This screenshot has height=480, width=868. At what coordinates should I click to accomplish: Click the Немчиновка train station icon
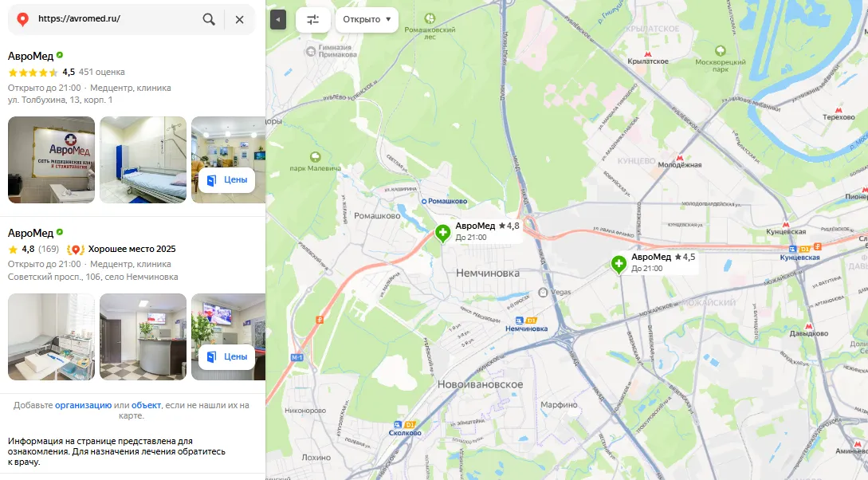519,321
